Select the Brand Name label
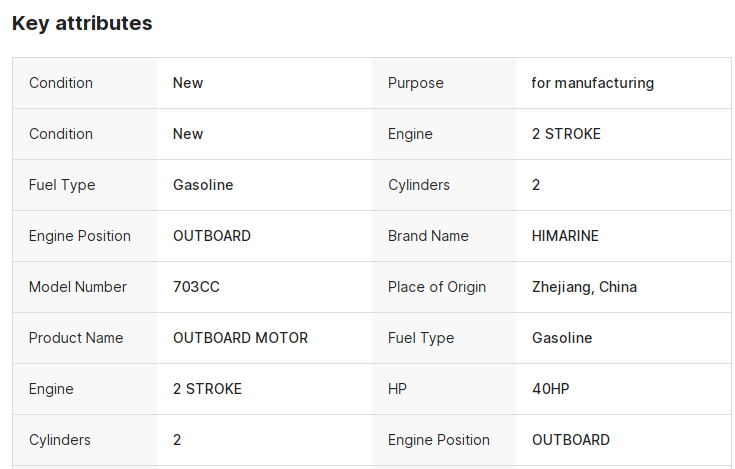This screenshot has height=469, width=735. coord(428,236)
